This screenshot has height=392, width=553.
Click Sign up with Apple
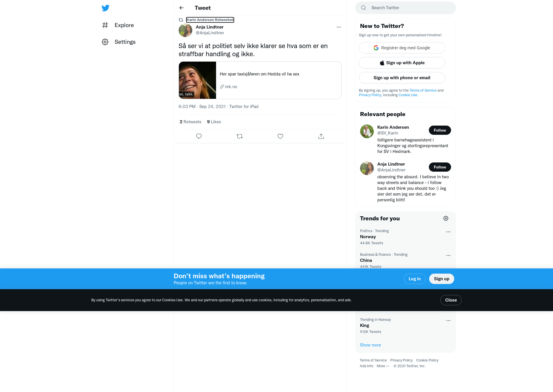[x=402, y=63]
